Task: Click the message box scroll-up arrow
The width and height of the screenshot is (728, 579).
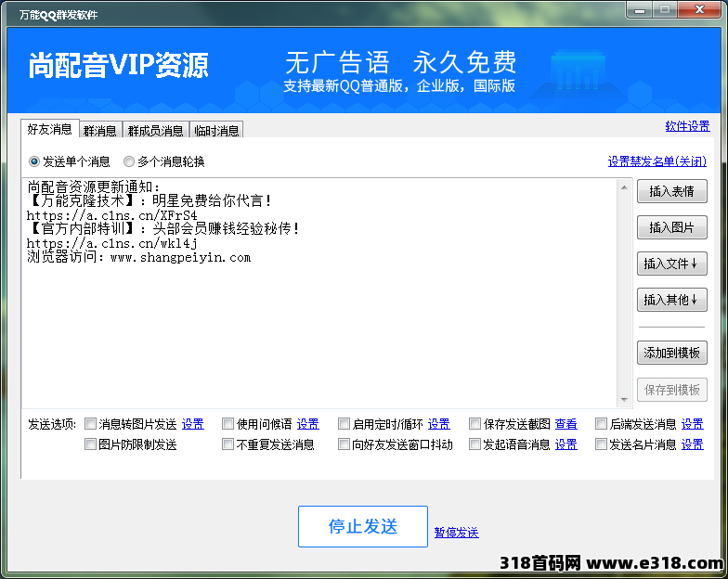Action: coord(624,187)
